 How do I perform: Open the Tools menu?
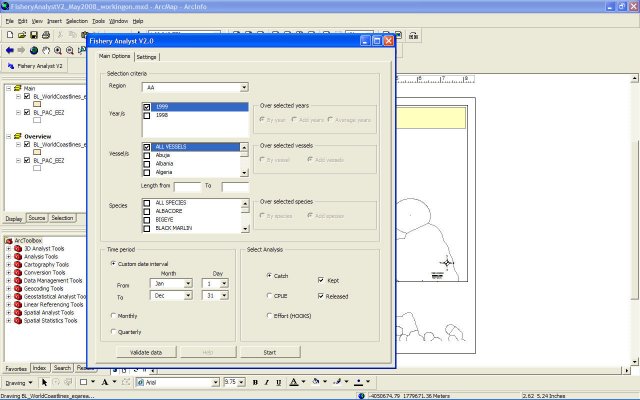pyautogui.click(x=98, y=21)
